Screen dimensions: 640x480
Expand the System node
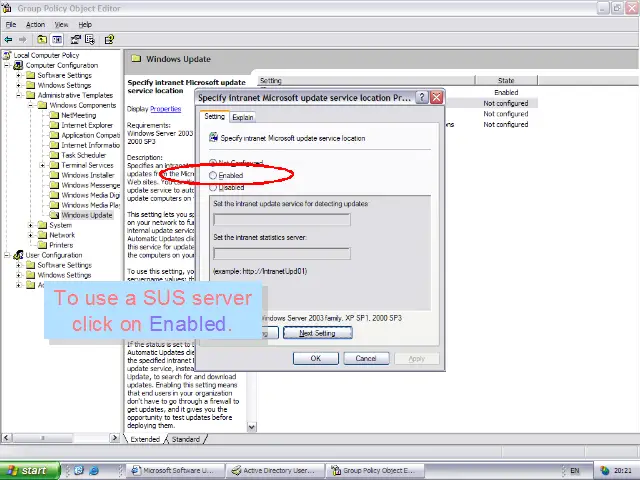click(31, 225)
